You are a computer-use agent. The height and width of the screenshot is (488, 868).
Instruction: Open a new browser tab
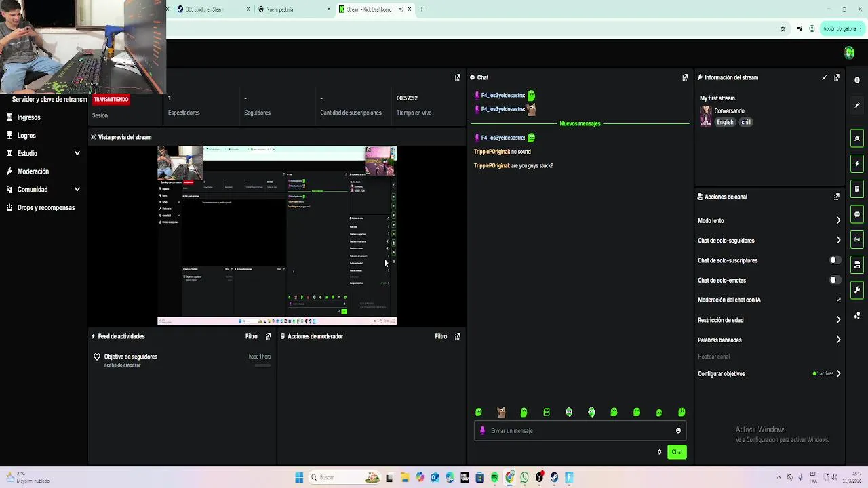point(422,9)
